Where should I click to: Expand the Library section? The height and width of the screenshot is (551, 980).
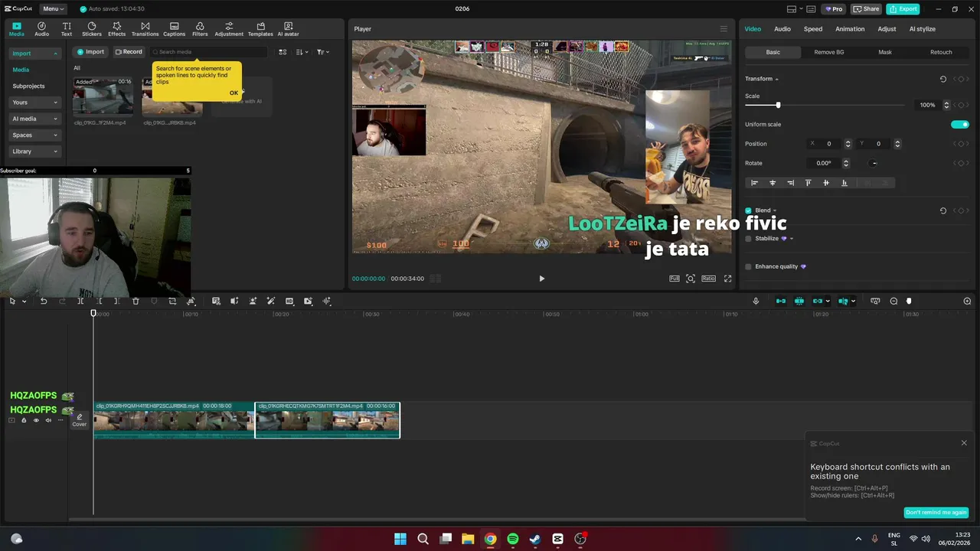[x=34, y=152]
